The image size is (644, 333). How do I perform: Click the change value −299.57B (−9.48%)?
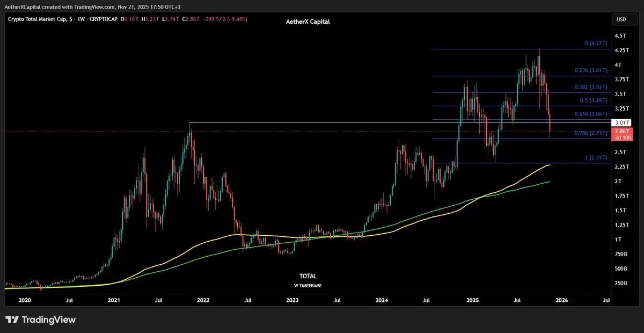(225, 19)
